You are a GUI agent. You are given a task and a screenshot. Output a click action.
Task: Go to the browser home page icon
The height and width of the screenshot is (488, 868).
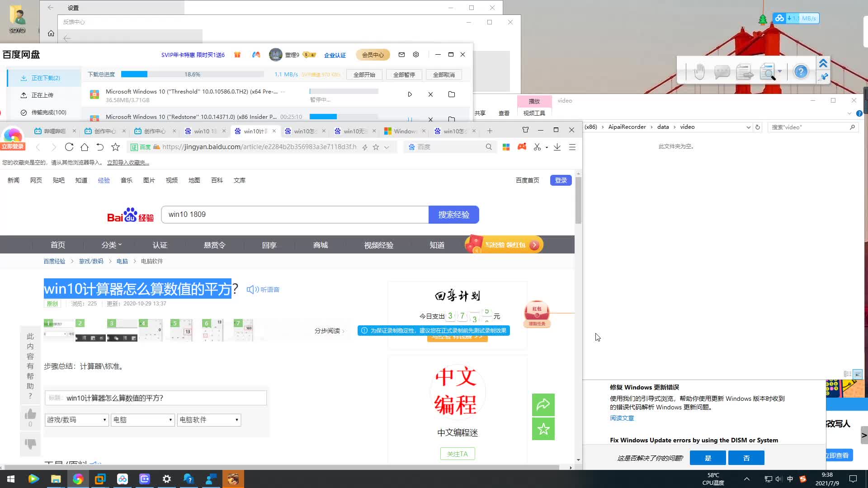pos(85,147)
